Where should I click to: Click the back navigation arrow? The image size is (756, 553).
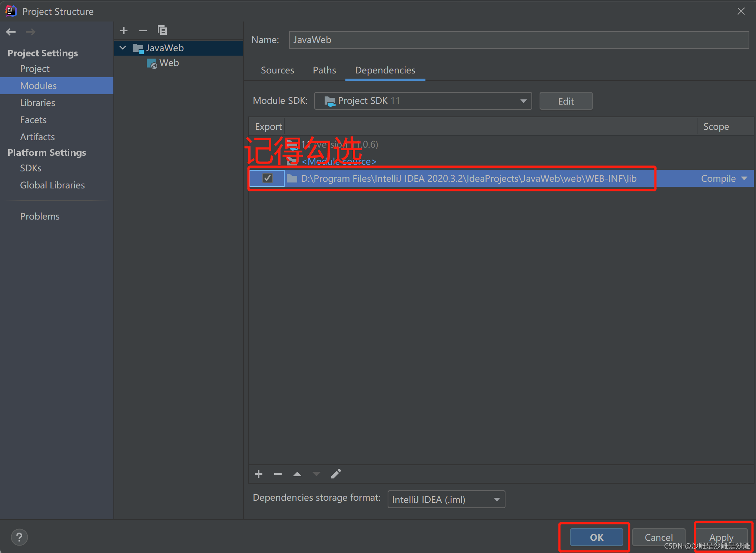(x=11, y=32)
